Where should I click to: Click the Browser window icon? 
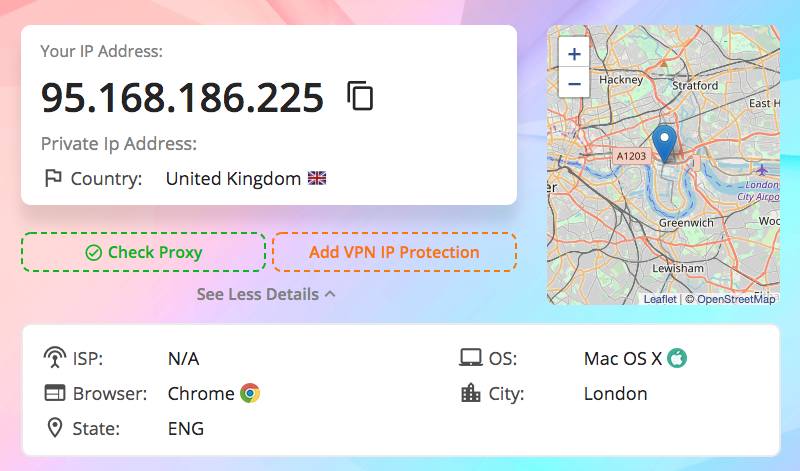55,393
